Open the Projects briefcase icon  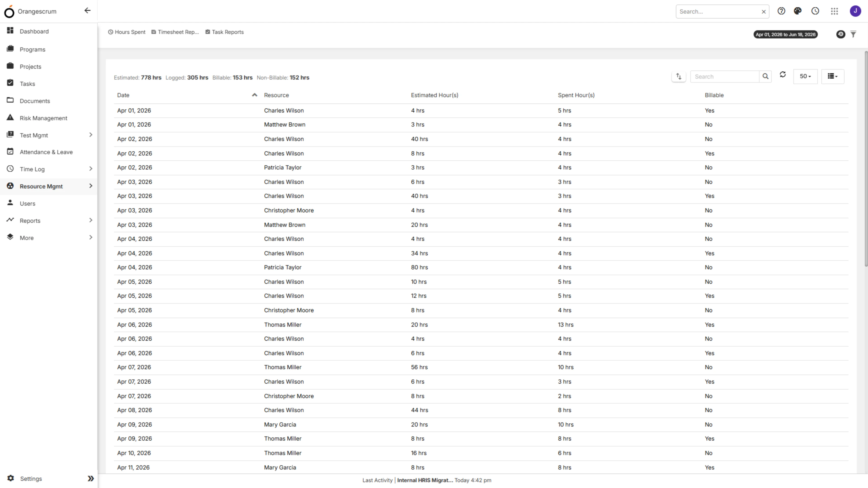coord(10,66)
